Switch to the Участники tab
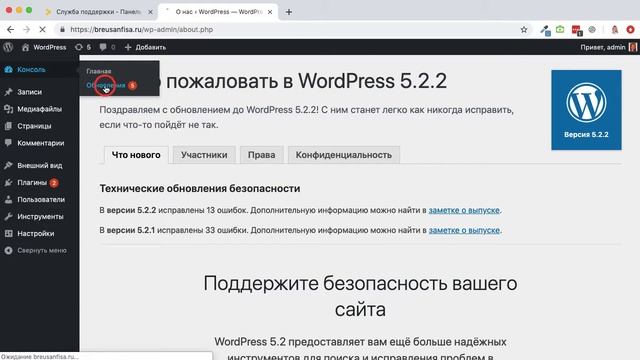The width and height of the screenshot is (640, 360). click(x=204, y=155)
